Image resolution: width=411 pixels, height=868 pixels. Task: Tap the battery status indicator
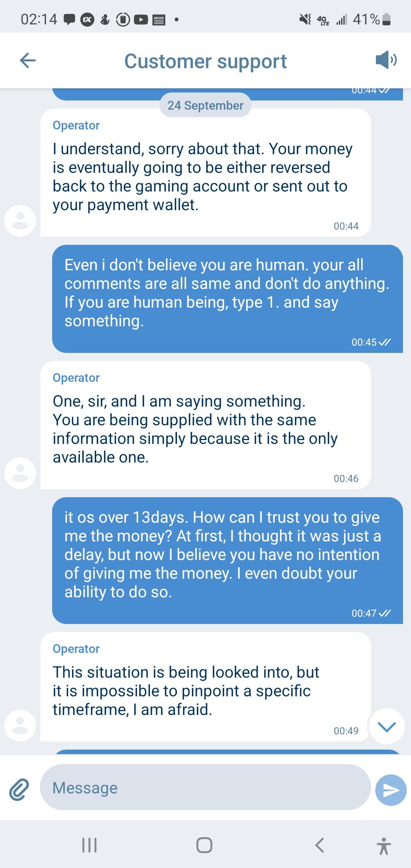pyautogui.click(x=386, y=19)
